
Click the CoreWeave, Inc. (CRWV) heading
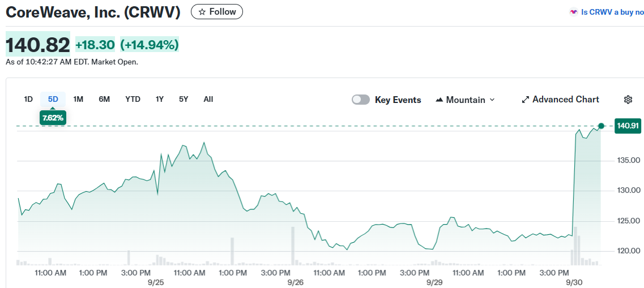[x=93, y=12]
